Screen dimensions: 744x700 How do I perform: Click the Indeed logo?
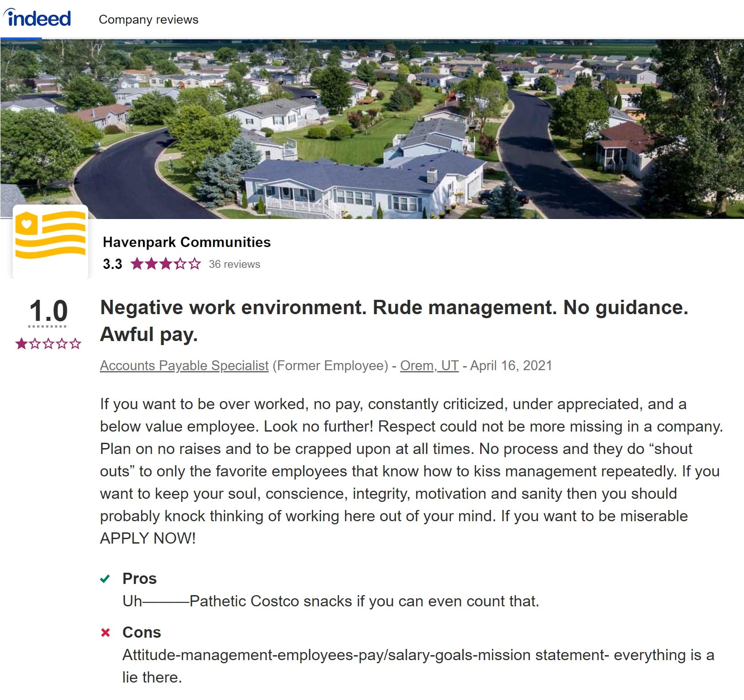tap(38, 18)
